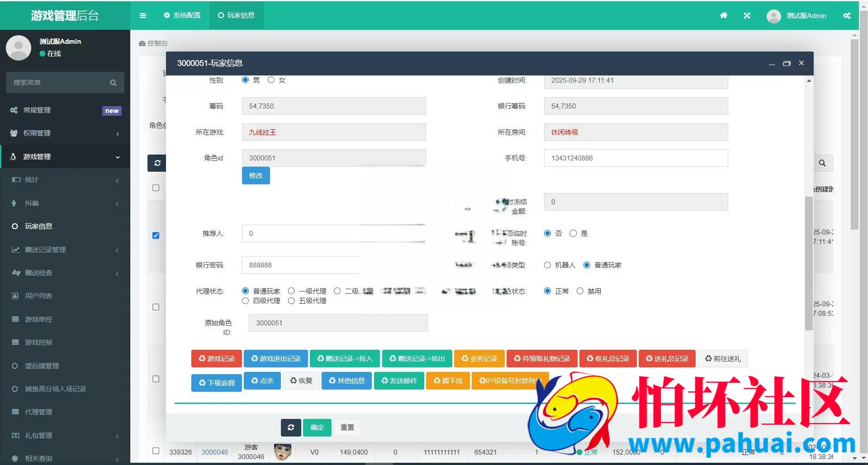Open player link 3000046 in table
868x465 pixels.
(x=215, y=452)
